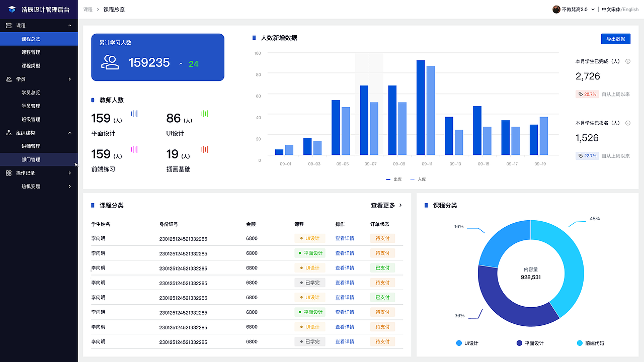Viewport: 644px width, 362px height.
Task: Expand the 热机变题 sidebar chevron
Action: (x=70, y=187)
